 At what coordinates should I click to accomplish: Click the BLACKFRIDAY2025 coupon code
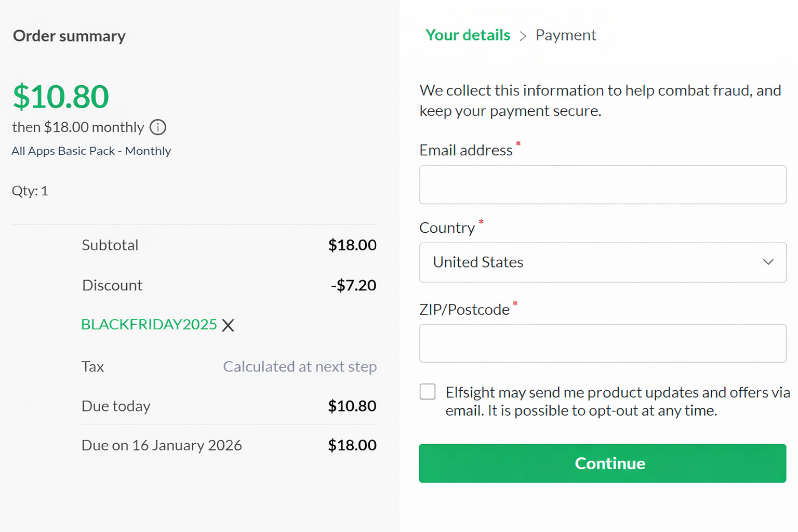(x=149, y=324)
